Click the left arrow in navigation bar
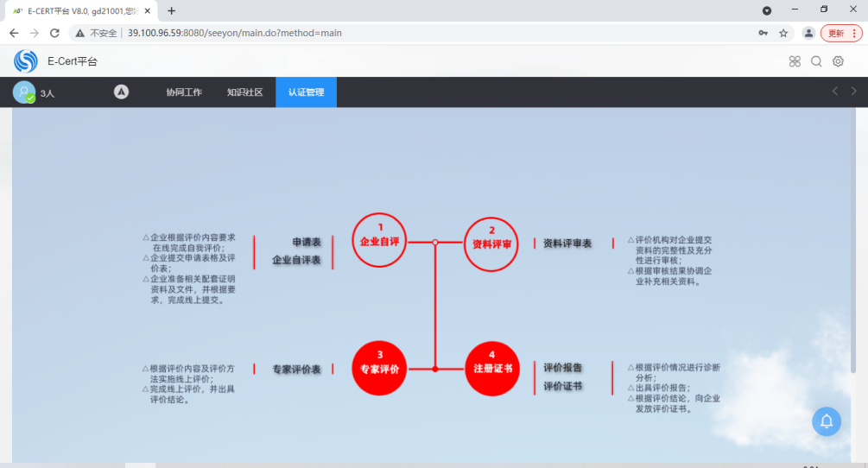 (x=835, y=92)
